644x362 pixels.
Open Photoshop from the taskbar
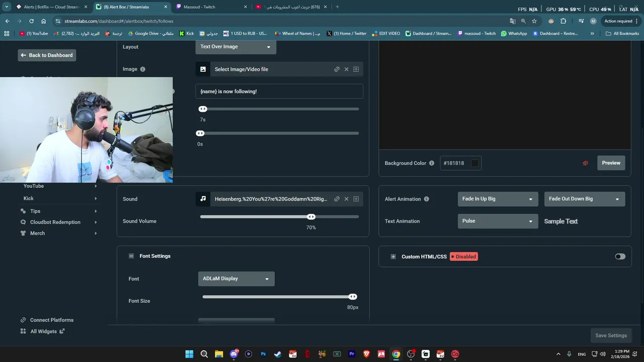click(x=263, y=354)
